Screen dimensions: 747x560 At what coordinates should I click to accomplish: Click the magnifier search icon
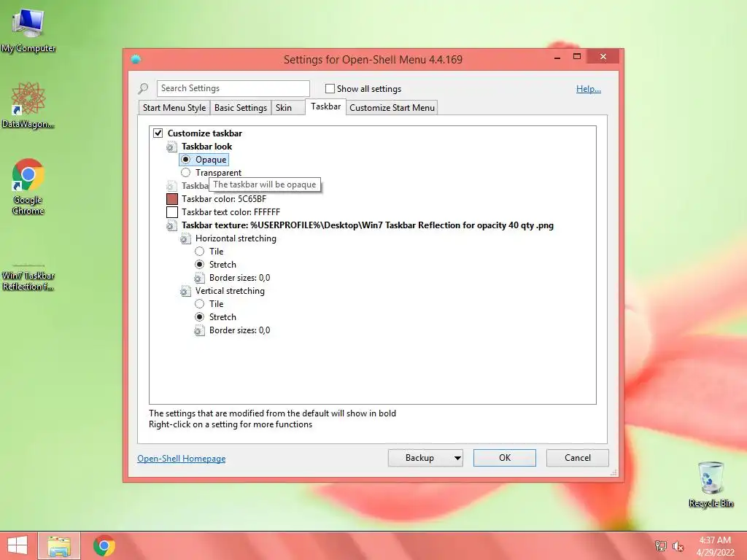point(143,88)
